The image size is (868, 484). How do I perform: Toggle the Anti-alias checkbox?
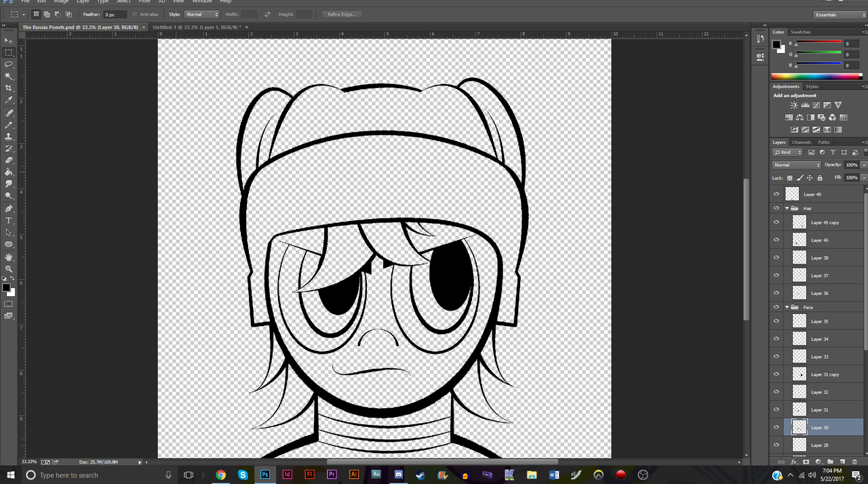[x=134, y=14]
